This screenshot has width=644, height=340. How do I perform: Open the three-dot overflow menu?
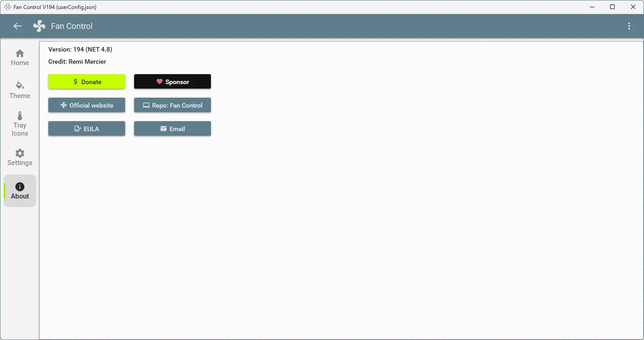(x=629, y=26)
